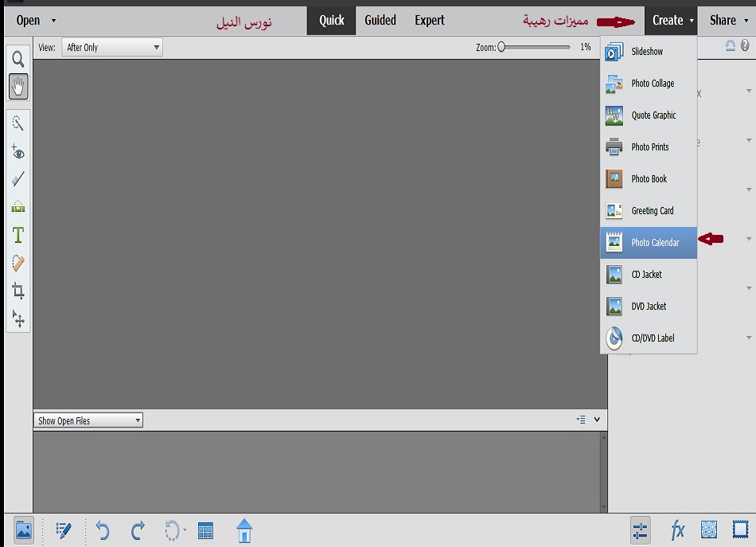The width and height of the screenshot is (756, 547).
Task: Activate the Type text tool
Action: tap(18, 236)
